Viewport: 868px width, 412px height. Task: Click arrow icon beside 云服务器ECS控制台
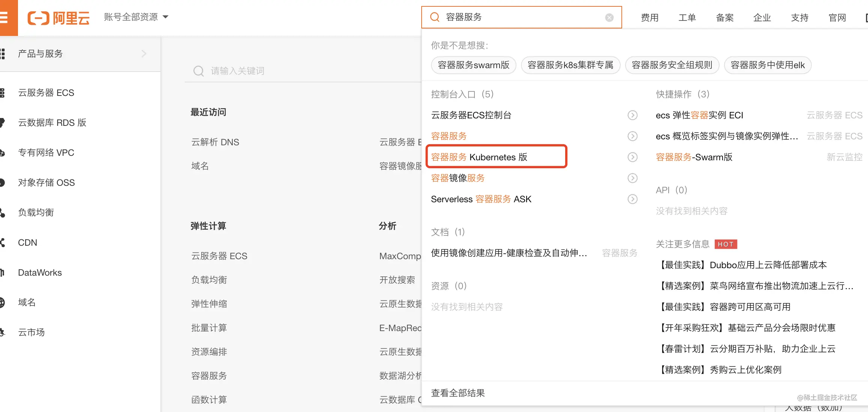(633, 115)
